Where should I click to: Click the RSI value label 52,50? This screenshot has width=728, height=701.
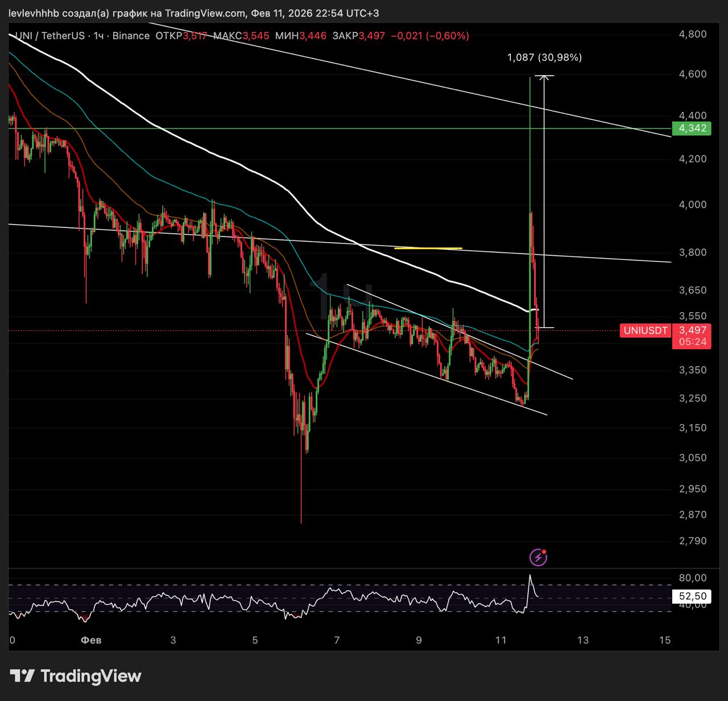692,596
